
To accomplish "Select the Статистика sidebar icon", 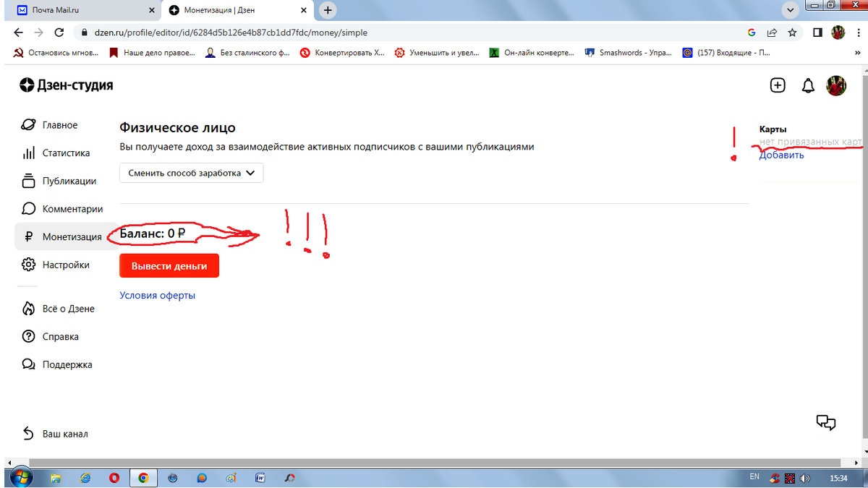I will pyautogui.click(x=29, y=153).
